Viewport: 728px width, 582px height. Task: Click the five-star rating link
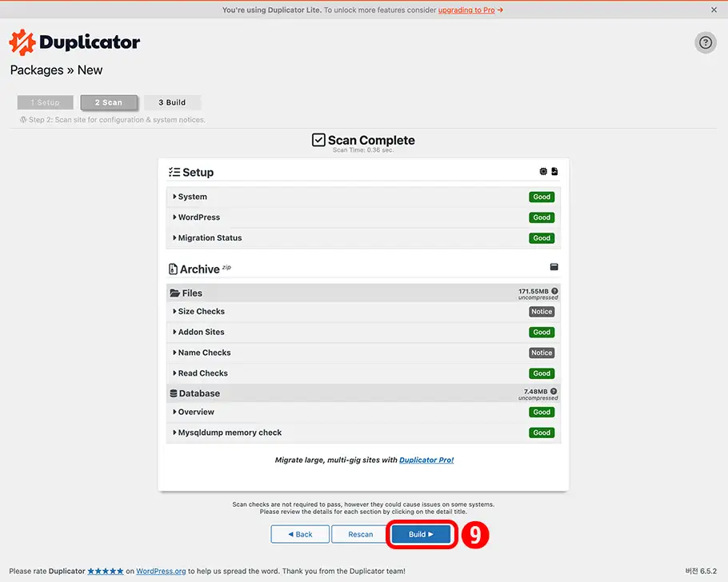click(x=106, y=571)
